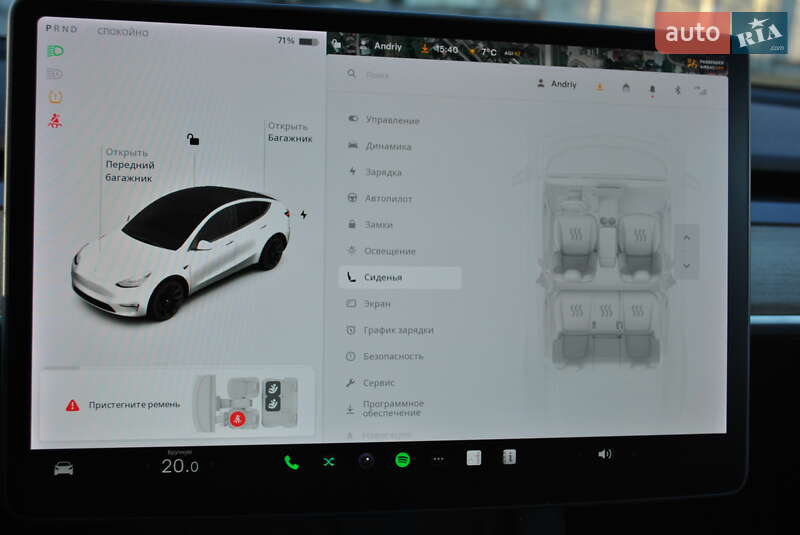Tap the green shuffle crossed-arrows icon

tap(329, 462)
